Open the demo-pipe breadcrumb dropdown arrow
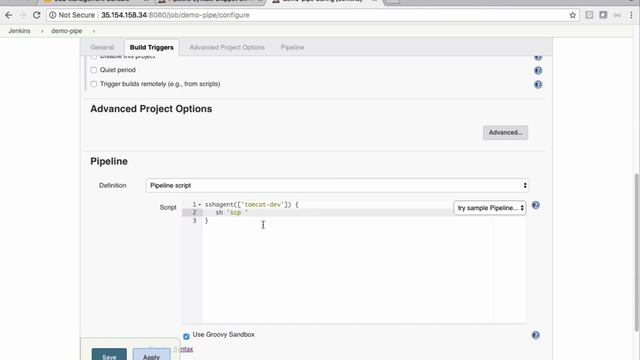This screenshot has height=360, width=640. coord(93,31)
